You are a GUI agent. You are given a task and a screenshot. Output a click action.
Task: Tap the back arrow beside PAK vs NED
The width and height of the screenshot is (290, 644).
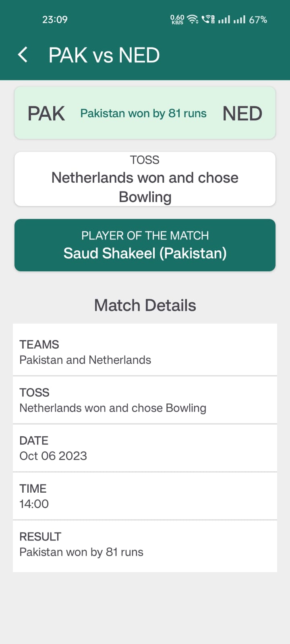pyautogui.click(x=23, y=54)
